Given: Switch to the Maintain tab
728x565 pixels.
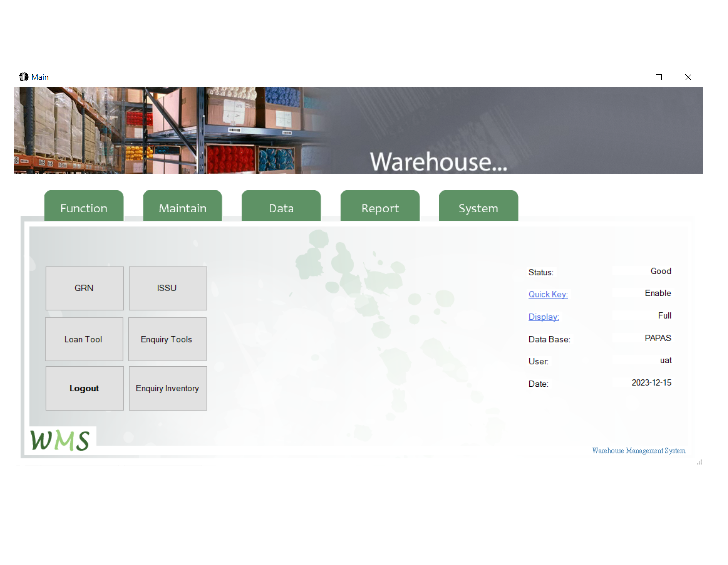Looking at the screenshot, I should click(x=182, y=206).
